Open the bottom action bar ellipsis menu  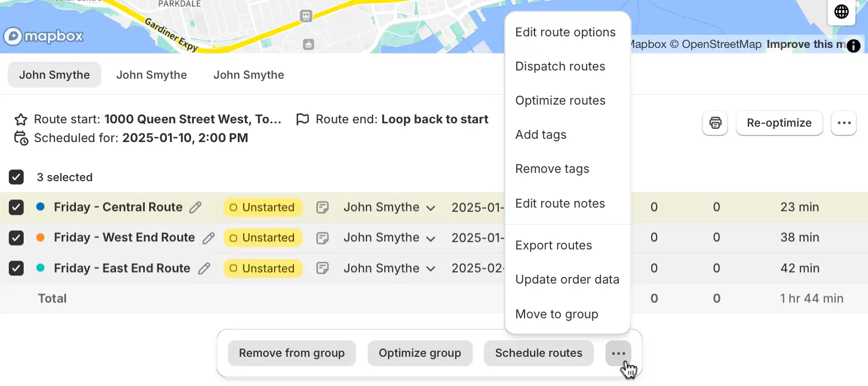pos(618,353)
